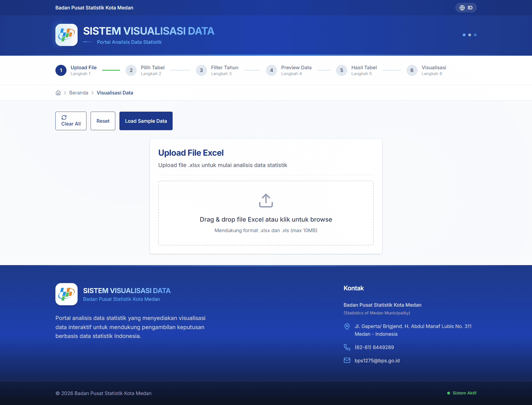Click the © 2026 copyright text
532x405 pixels.
(x=104, y=393)
